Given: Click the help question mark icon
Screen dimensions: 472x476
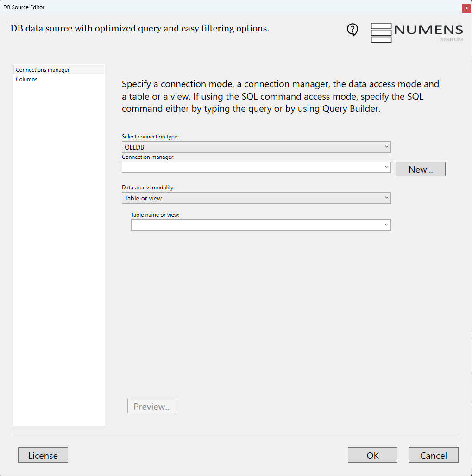Looking at the screenshot, I should point(352,30).
